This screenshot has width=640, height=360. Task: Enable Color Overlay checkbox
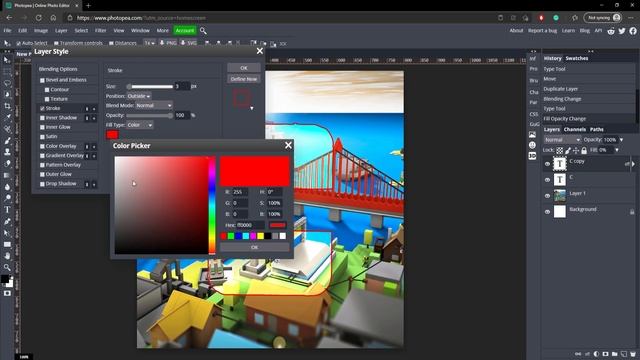coord(42,146)
